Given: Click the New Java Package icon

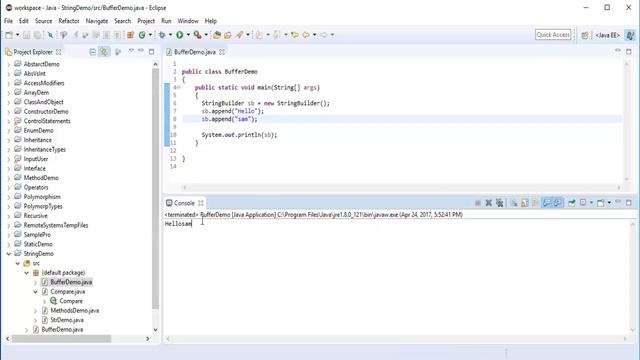Looking at the screenshot, I should (x=131, y=35).
